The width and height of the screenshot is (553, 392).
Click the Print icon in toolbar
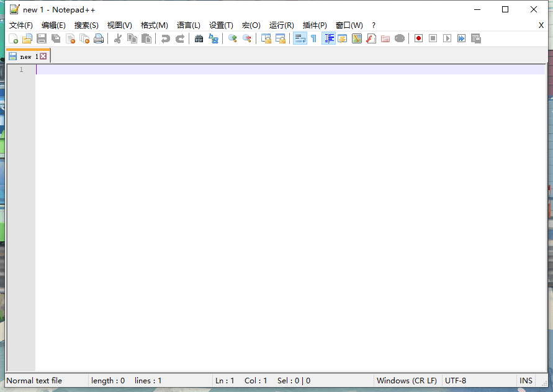[99, 38]
